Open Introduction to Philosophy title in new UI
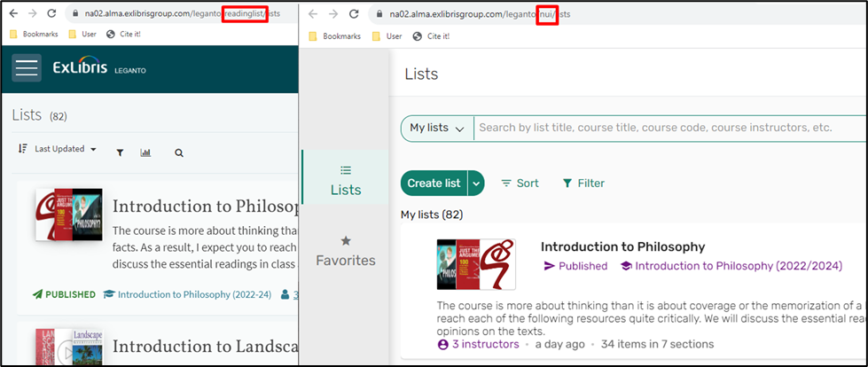 (x=622, y=246)
